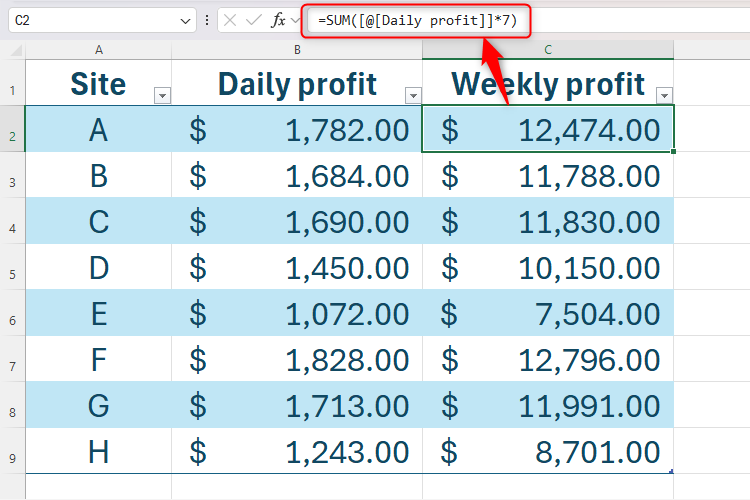Image resolution: width=750 pixels, height=500 pixels.
Task: Select daily profit cell 1,713.00
Action: pos(297,405)
